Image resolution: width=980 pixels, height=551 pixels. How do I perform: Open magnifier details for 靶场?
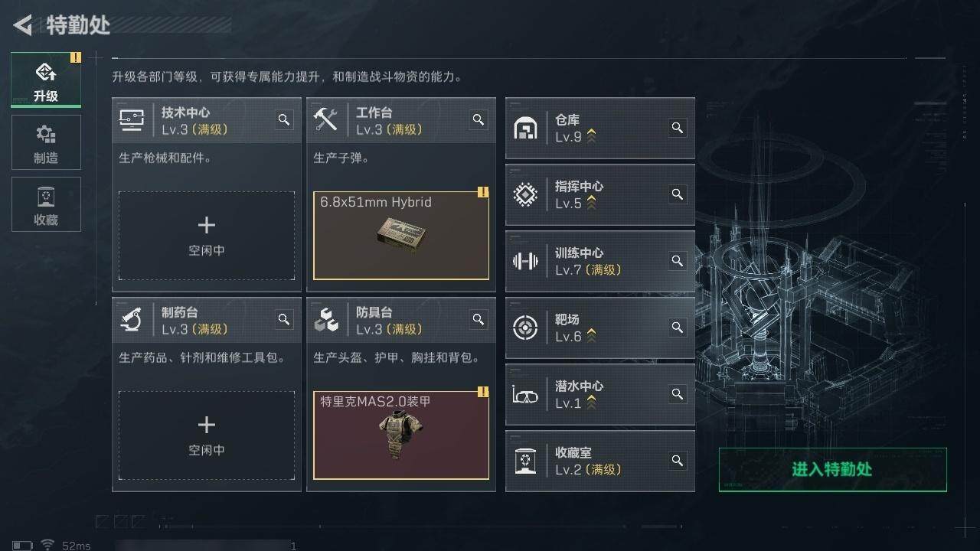677,327
